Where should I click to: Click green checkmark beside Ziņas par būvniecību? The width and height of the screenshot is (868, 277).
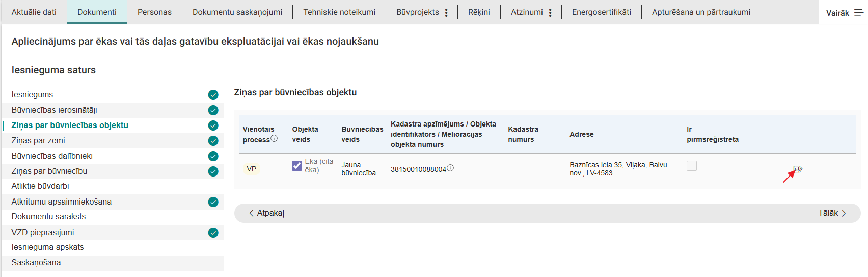213,171
